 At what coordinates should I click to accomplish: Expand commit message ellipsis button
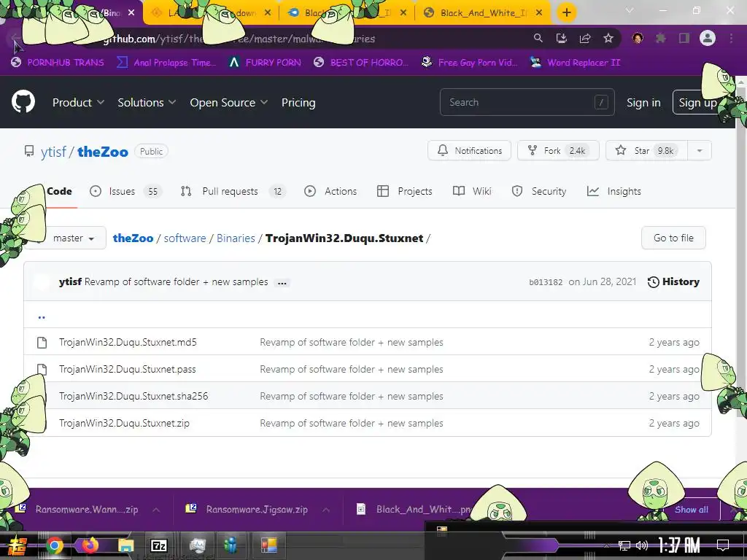(282, 282)
